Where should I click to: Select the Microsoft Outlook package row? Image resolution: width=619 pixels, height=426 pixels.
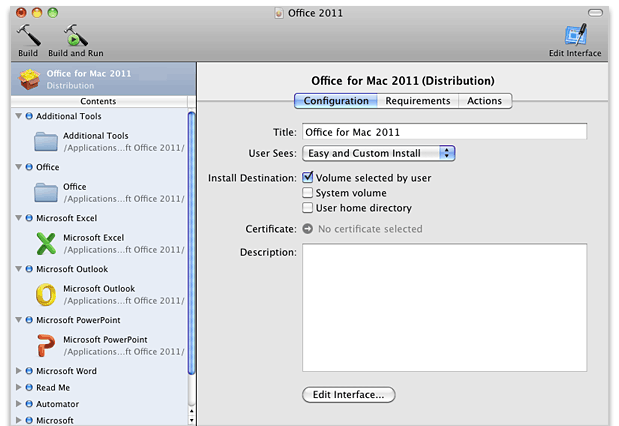[x=99, y=295]
